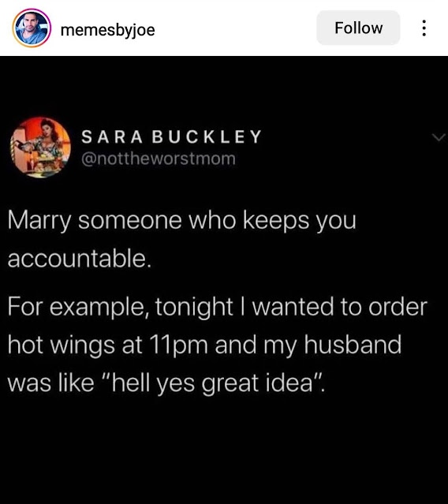Open the @nottheworstmom handle
Viewport: 448px width, 504px height.
click(x=159, y=159)
